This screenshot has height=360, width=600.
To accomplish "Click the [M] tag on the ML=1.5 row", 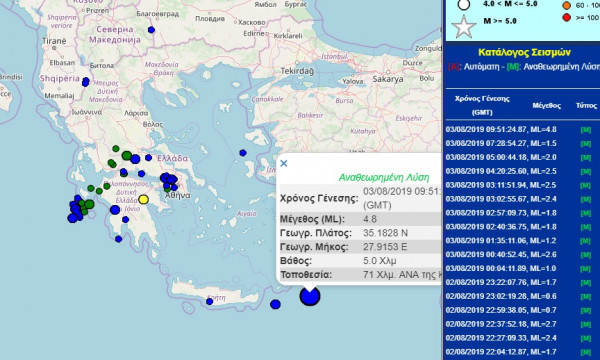I will [x=586, y=144].
